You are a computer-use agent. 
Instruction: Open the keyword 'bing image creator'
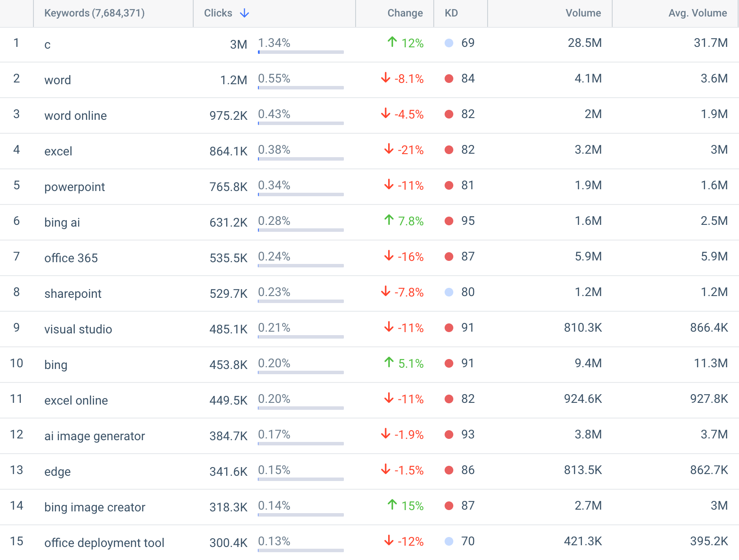tap(95, 507)
